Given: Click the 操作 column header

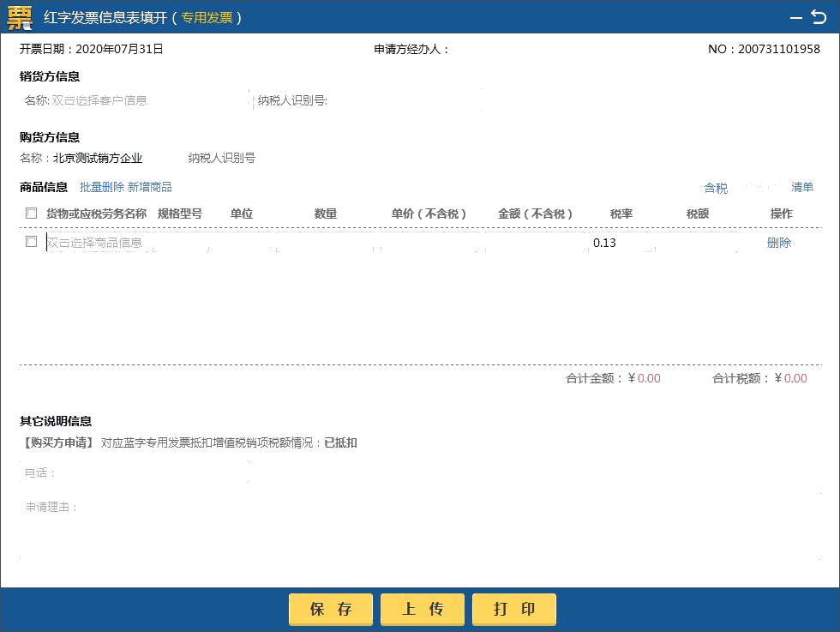Looking at the screenshot, I should pos(781,214).
